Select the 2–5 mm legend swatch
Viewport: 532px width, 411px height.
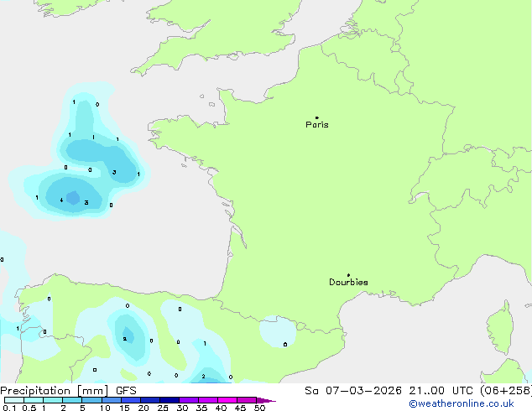[72, 400]
